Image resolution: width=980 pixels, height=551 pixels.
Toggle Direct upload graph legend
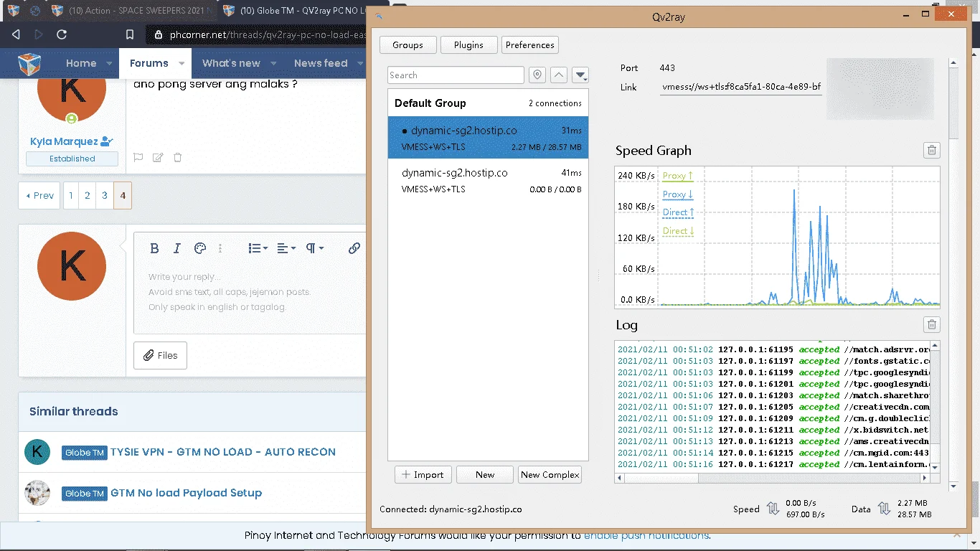click(679, 212)
